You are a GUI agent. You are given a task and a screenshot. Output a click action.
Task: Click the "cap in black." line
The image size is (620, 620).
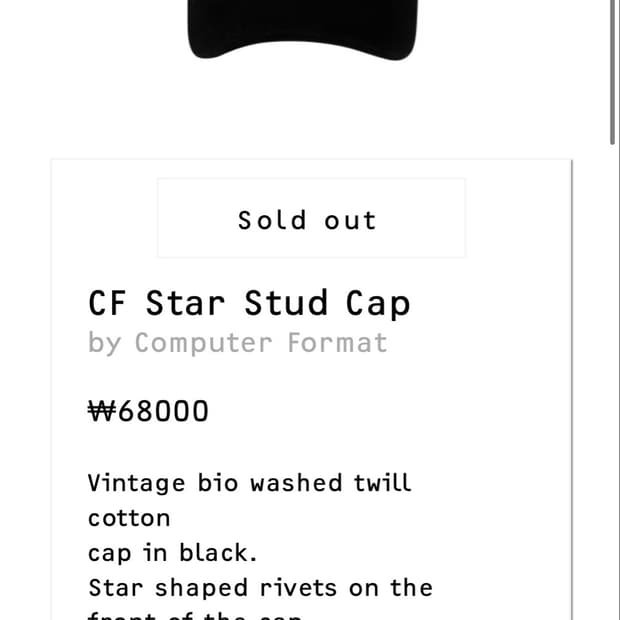tap(173, 553)
